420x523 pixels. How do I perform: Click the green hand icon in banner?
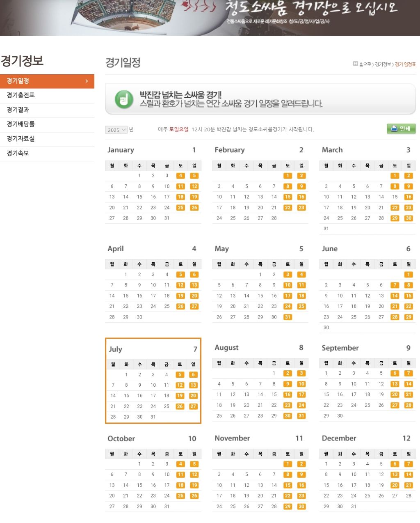coord(123,100)
